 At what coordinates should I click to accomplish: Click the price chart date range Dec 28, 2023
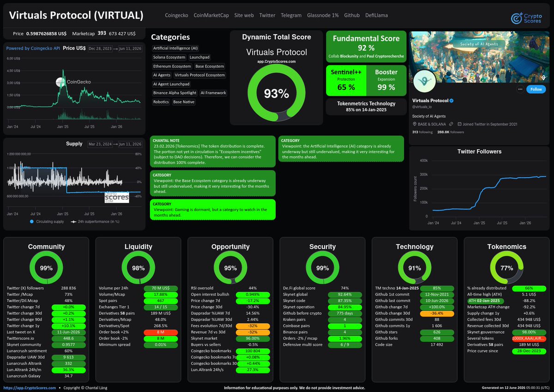(101, 48)
